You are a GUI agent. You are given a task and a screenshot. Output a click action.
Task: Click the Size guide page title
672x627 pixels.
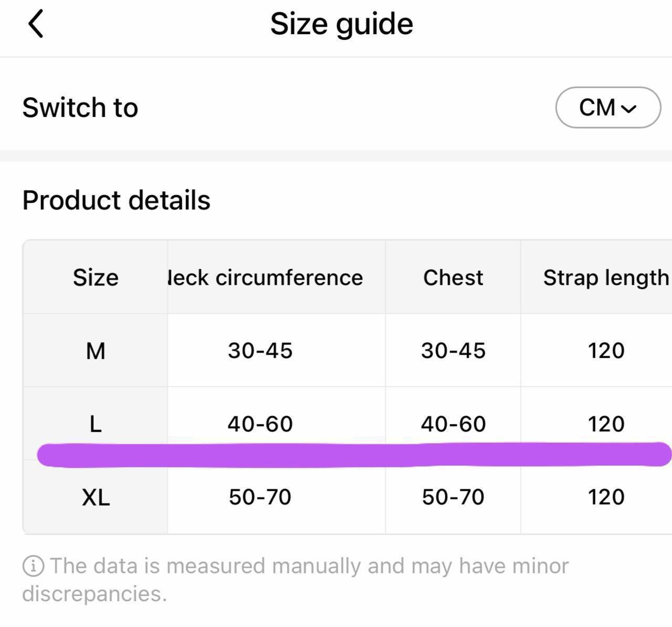click(342, 24)
